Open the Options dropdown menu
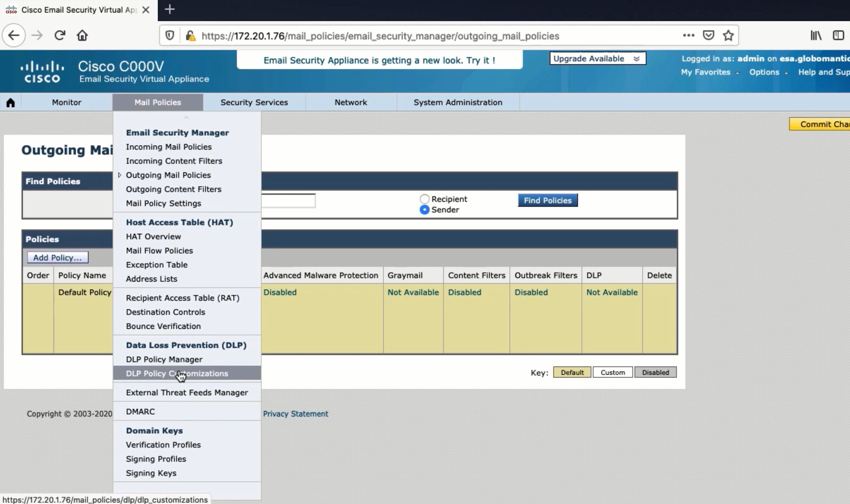The width and height of the screenshot is (850, 504). coord(768,72)
